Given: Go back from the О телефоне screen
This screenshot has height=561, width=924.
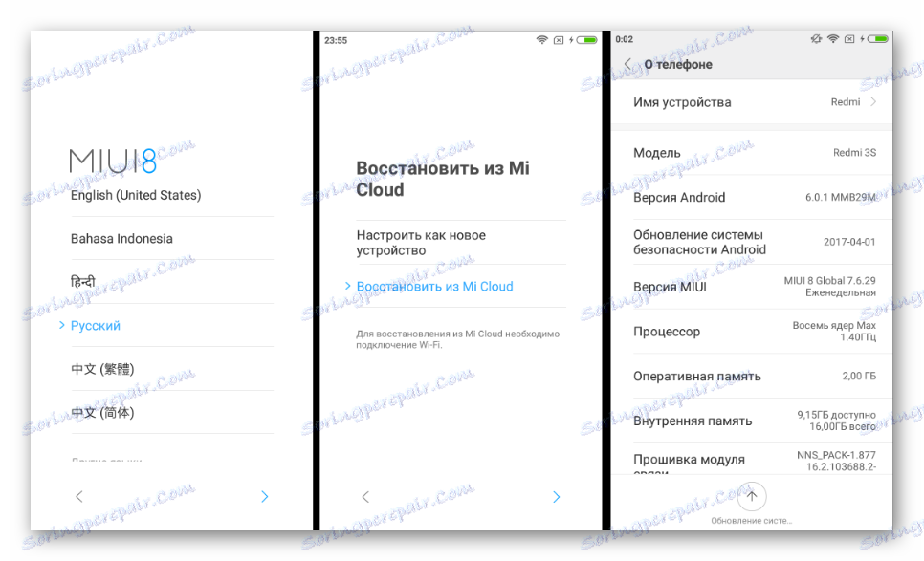Looking at the screenshot, I should point(628,64).
